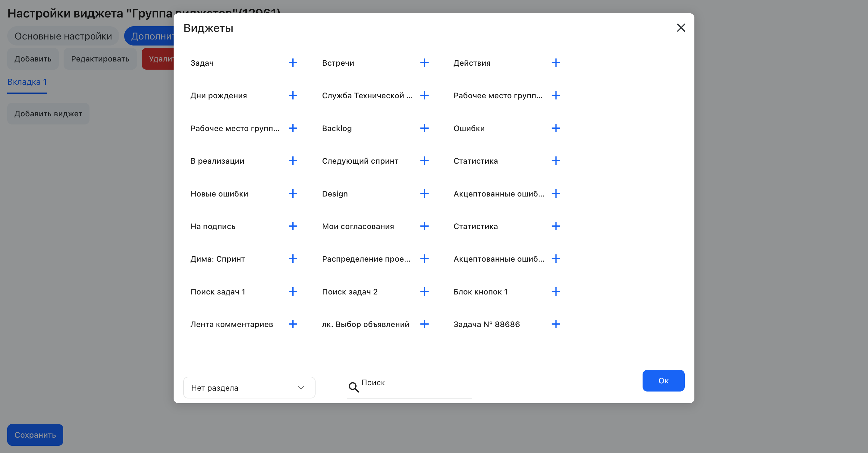
Task: Click Добавить button in widget settings
Action: click(33, 59)
